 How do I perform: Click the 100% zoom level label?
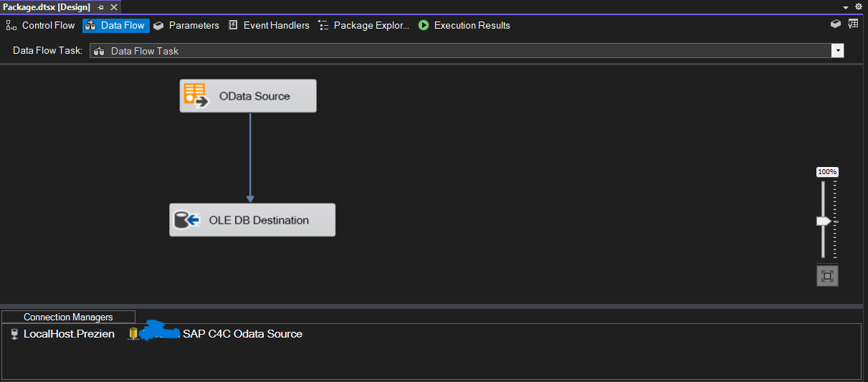(827, 172)
